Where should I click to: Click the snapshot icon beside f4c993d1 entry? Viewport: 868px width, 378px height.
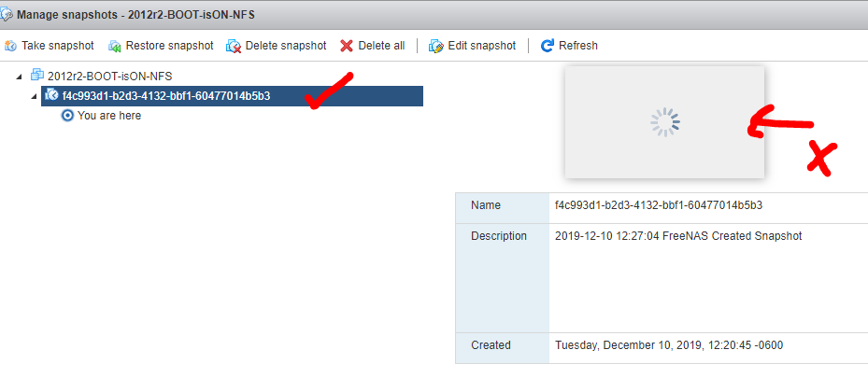pyautogui.click(x=51, y=95)
